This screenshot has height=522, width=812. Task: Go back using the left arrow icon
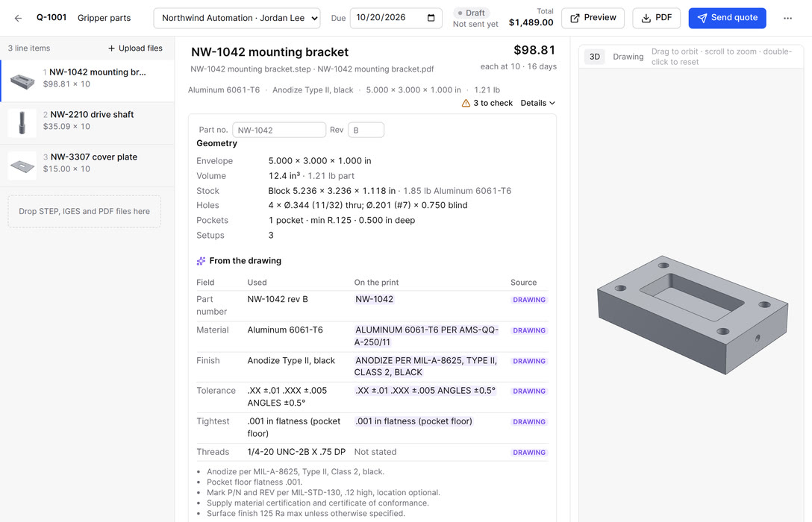(18, 18)
